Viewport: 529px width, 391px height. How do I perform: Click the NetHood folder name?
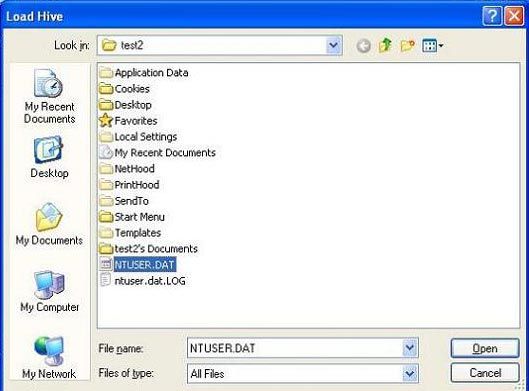click(135, 168)
